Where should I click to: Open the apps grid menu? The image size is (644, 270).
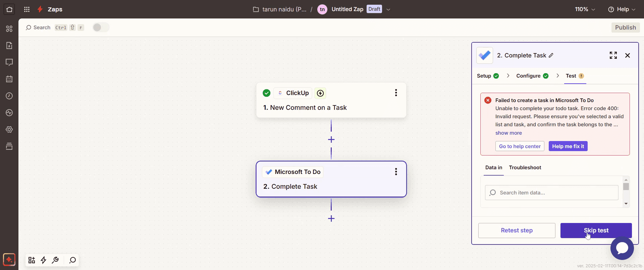click(27, 9)
